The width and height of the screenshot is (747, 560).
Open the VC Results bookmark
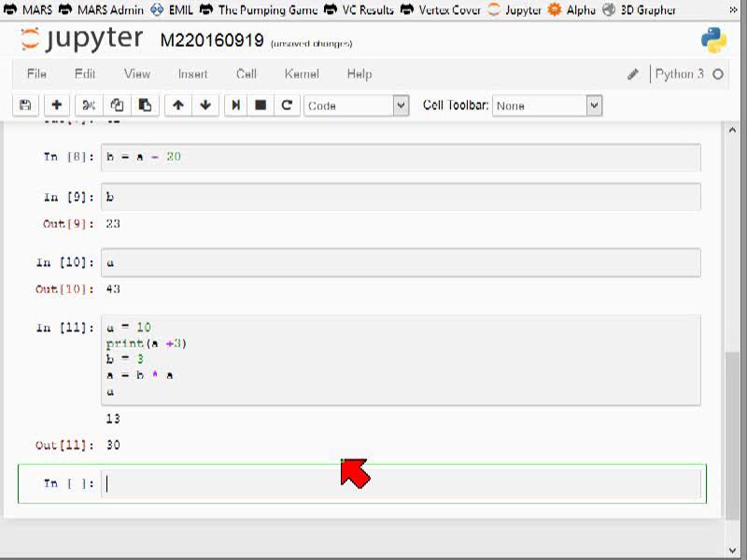[359, 9]
